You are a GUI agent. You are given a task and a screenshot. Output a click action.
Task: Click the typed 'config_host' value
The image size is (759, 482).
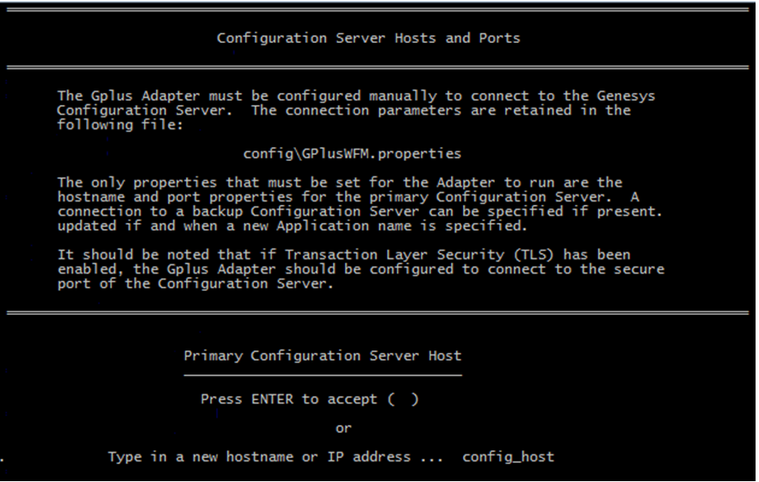(x=508, y=457)
